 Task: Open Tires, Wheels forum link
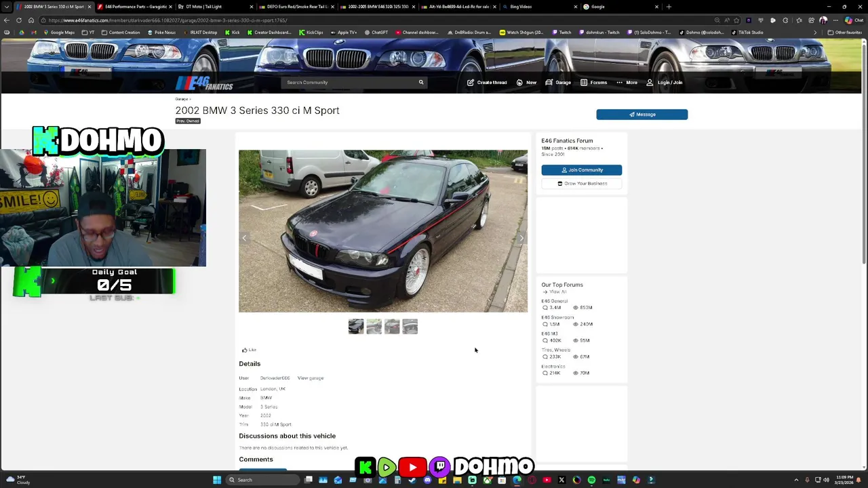pos(556,350)
